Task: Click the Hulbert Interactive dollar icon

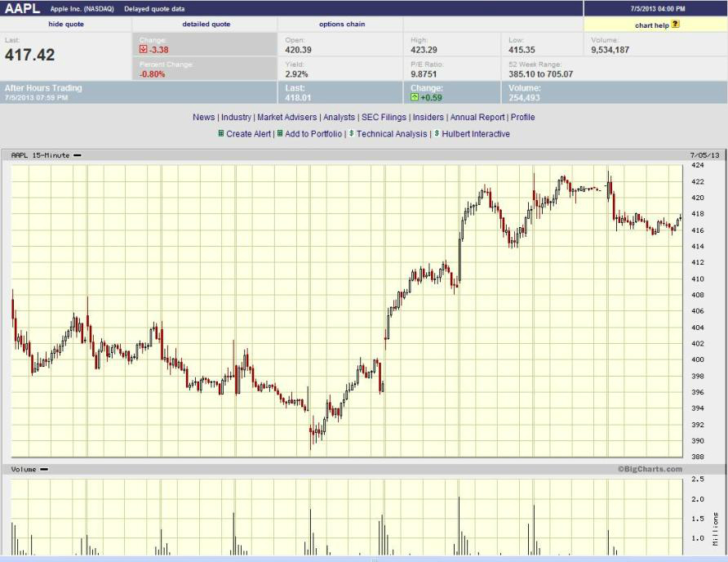Action: point(437,134)
